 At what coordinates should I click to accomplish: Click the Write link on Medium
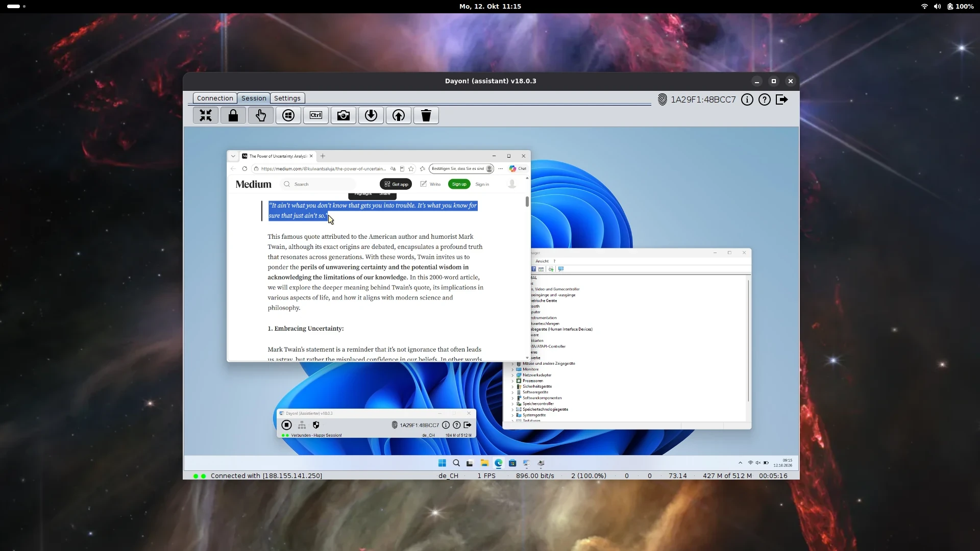pyautogui.click(x=430, y=184)
